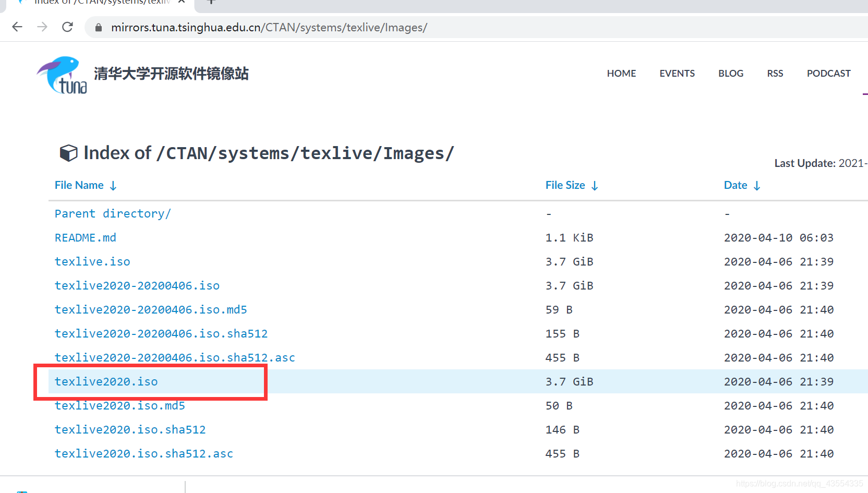Download texlive.iso
Screen dimensions: 868x493
[92, 262]
